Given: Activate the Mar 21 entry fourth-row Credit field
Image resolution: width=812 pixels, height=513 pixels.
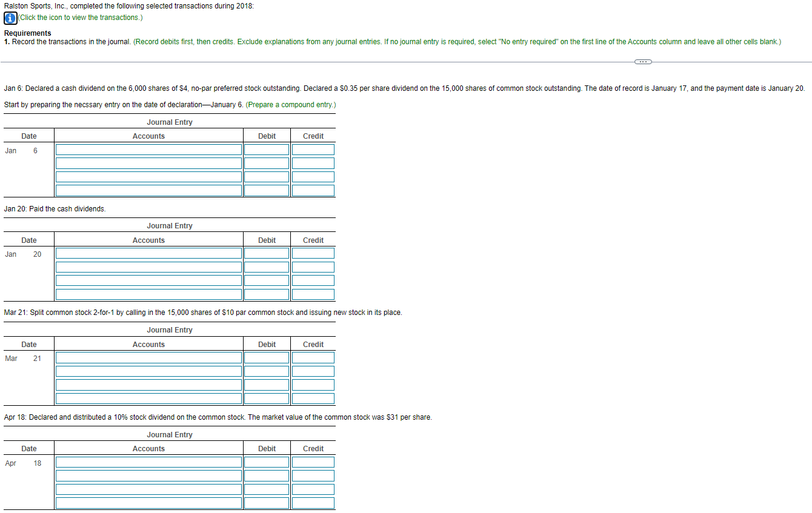Looking at the screenshot, I should 313,399.
